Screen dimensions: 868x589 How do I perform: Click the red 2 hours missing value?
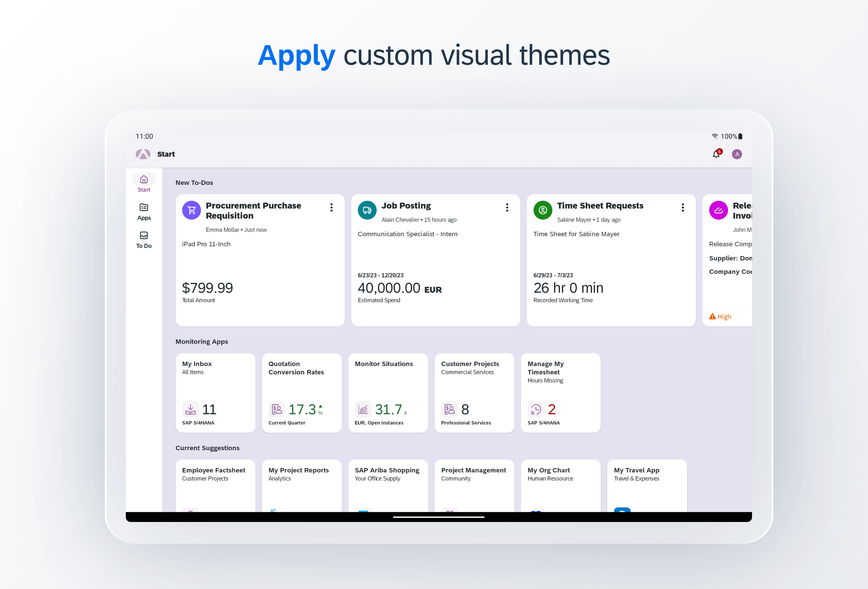(x=552, y=410)
